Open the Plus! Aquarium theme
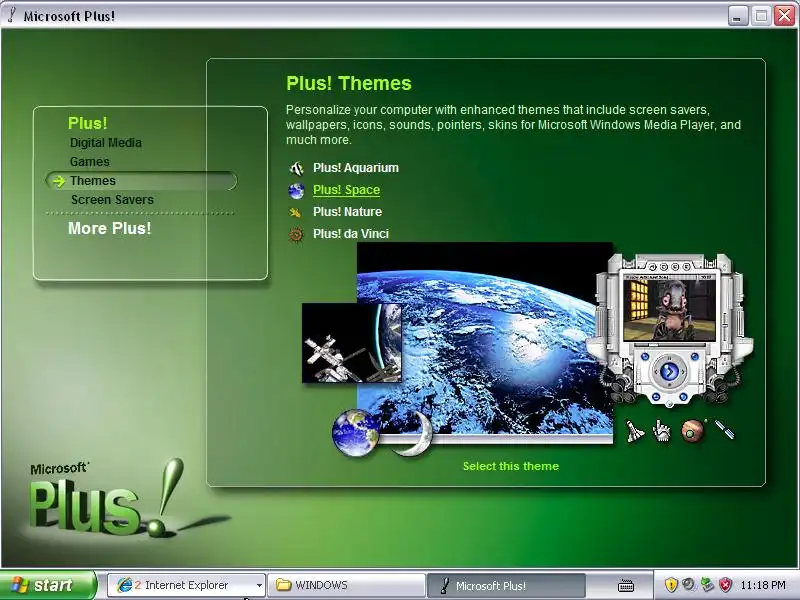This screenshot has height=600, width=800. coord(356,168)
